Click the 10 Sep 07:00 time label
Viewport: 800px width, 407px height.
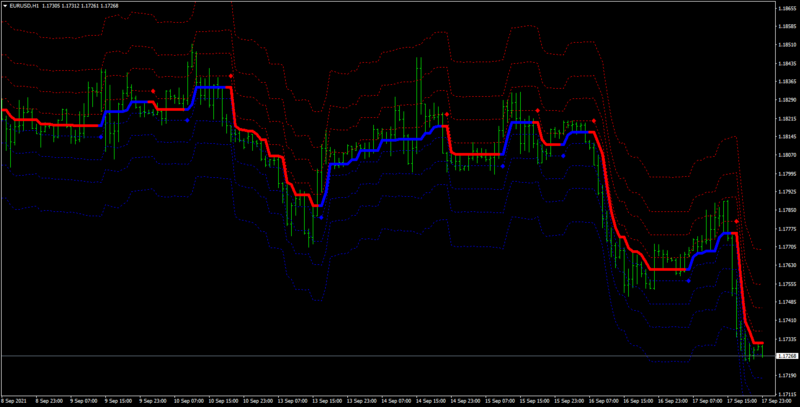coord(188,401)
